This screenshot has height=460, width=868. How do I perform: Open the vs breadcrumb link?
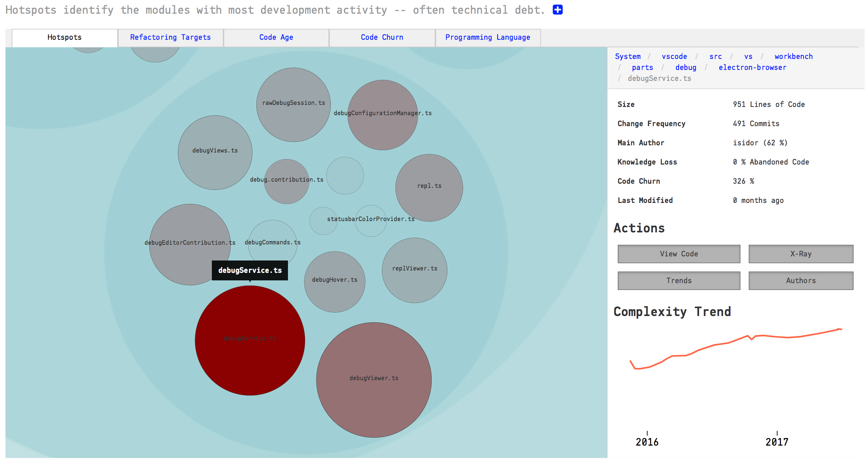(x=748, y=57)
